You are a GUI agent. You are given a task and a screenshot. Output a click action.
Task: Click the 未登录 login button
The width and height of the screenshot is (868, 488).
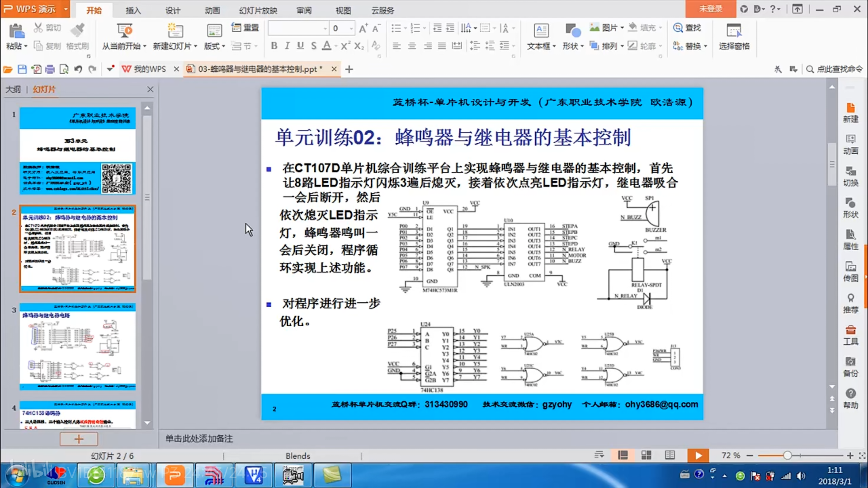(x=711, y=9)
